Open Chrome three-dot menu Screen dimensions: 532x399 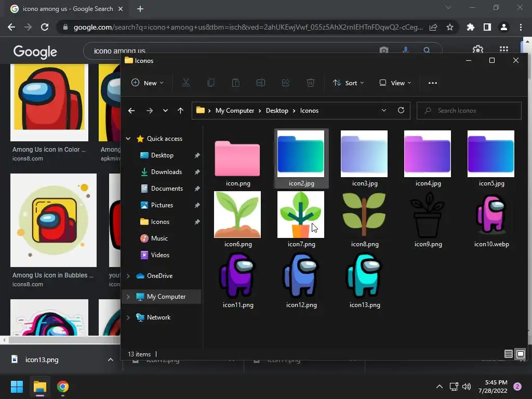(521, 27)
